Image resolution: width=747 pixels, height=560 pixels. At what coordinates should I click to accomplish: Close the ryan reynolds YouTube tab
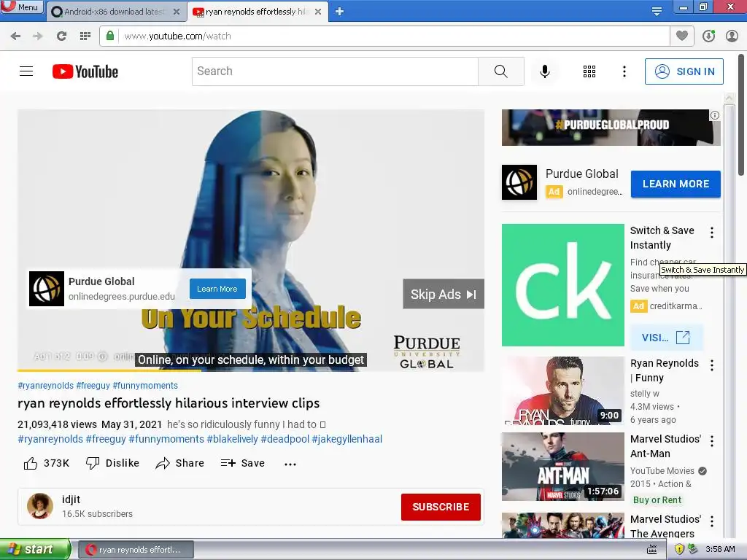coord(318,12)
